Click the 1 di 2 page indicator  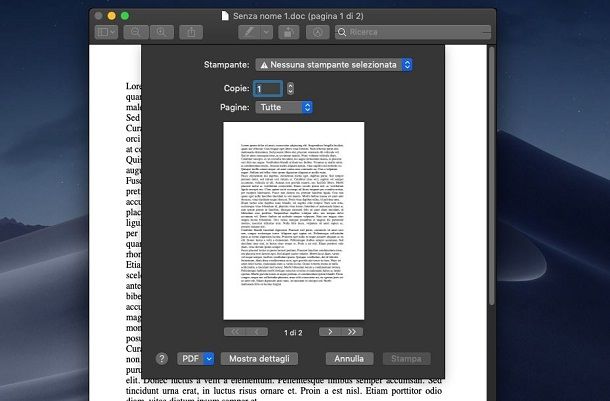coord(293,333)
